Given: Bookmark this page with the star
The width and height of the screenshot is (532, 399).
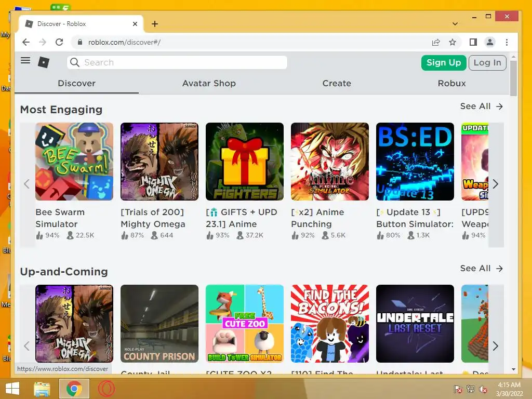Looking at the screenshot, I should pyautogui.click(x=453, y=42).
